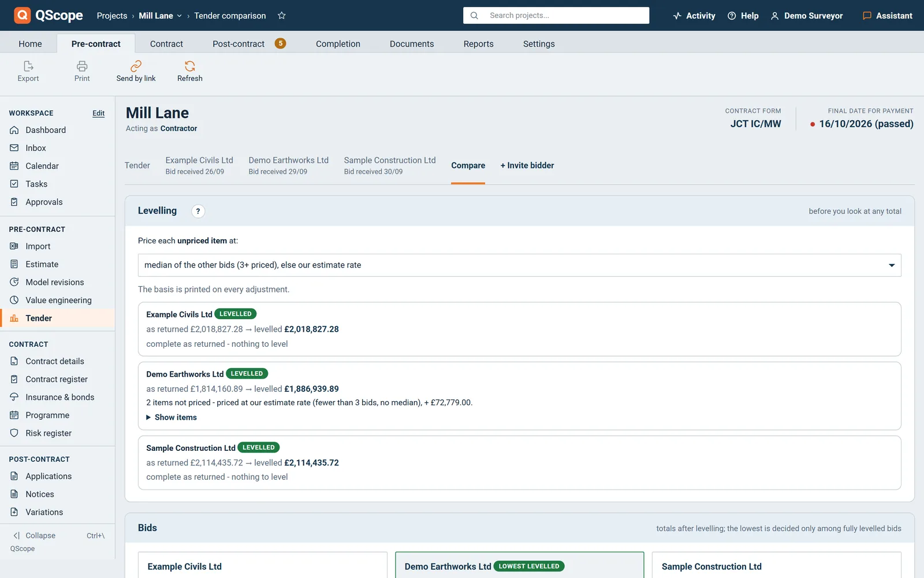This screenshot has width=924, height=578.
Task: Click + Invite bidder
Action: click(527, 165)
